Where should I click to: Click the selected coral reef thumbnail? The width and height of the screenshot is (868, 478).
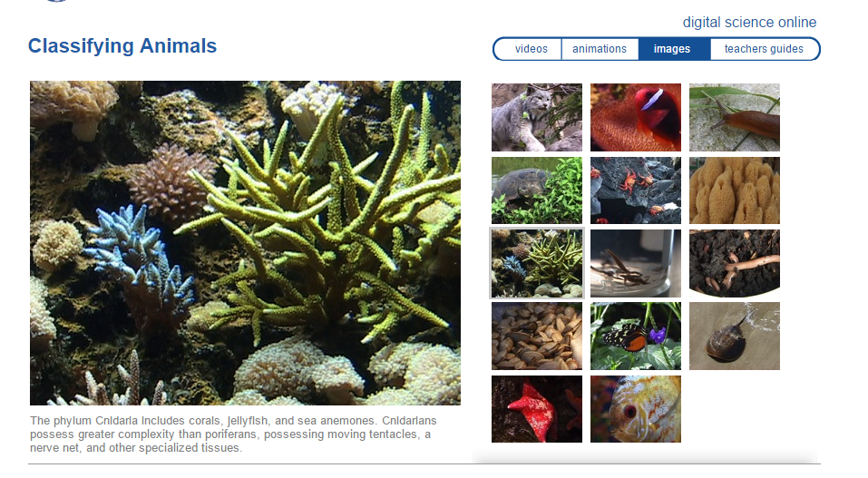click(536, 264)
